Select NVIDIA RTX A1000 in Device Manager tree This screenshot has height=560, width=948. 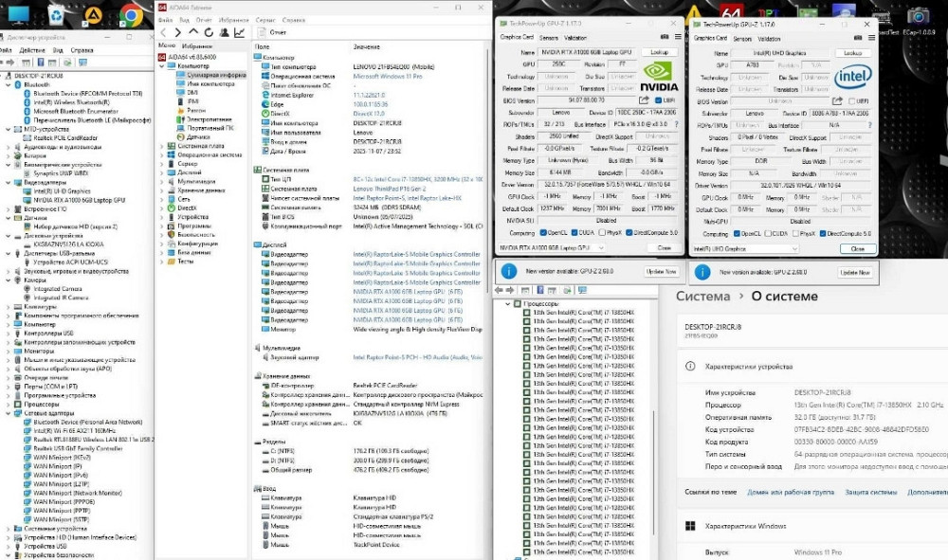[80, 200]
